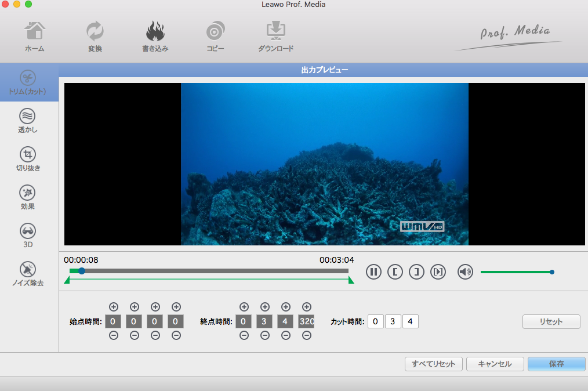Viewport: 588px width, 391px height.
Task: Click the playback progress bar
Action: click(209, 271)
